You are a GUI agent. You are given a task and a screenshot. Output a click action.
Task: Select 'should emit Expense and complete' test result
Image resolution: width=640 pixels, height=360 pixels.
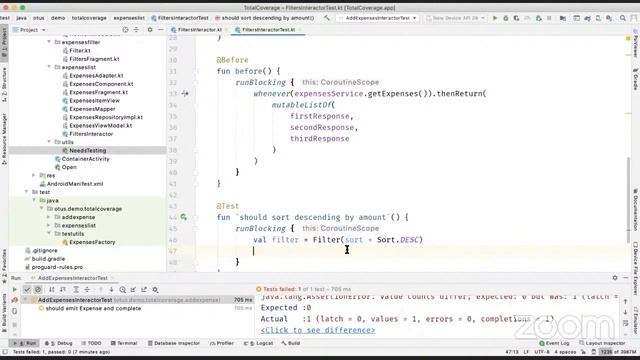(x=93, y=309)
